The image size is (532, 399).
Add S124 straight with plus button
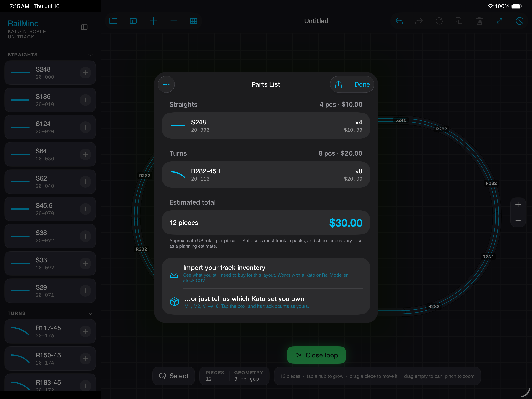pos(85,127)
